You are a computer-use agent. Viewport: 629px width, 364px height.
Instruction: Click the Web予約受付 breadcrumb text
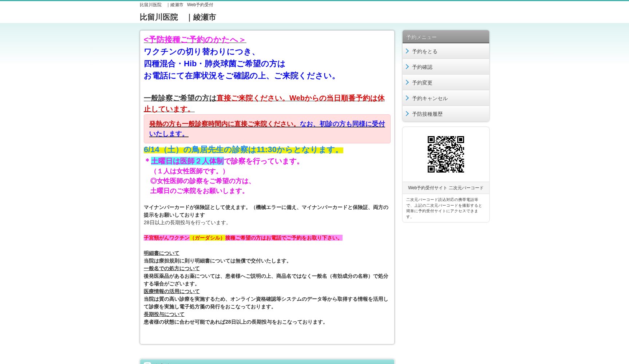tap(200, 5)
